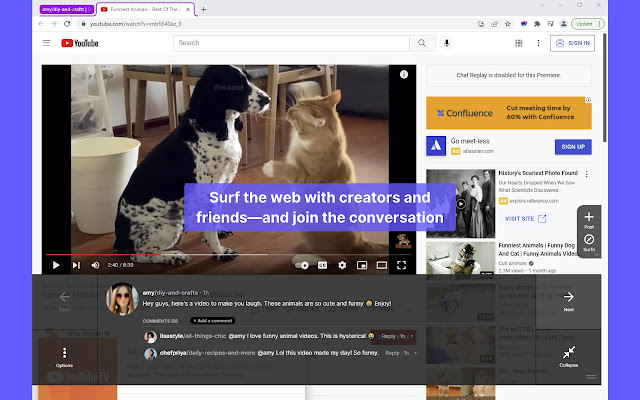
Task: Click the browser address bar URL
Action: [x=136, y=24]
